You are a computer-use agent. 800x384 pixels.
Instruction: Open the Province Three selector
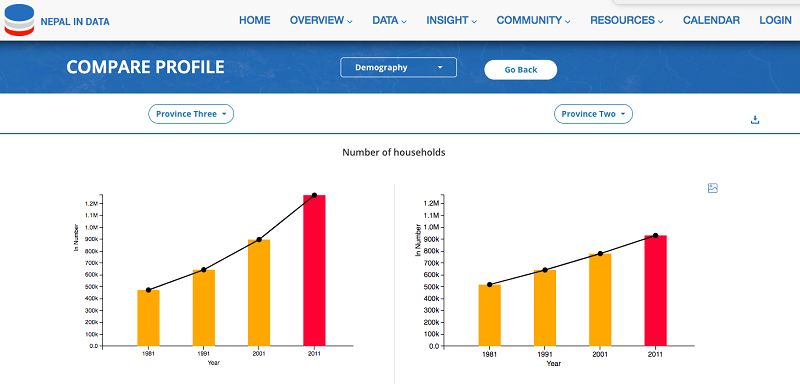pyautogui.click(x=191, y=114)
